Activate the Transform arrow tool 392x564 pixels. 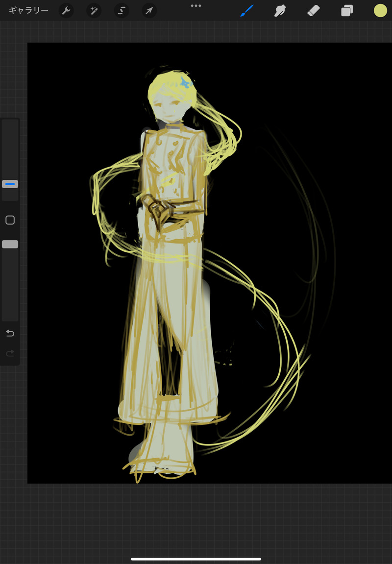pos(149,11)
